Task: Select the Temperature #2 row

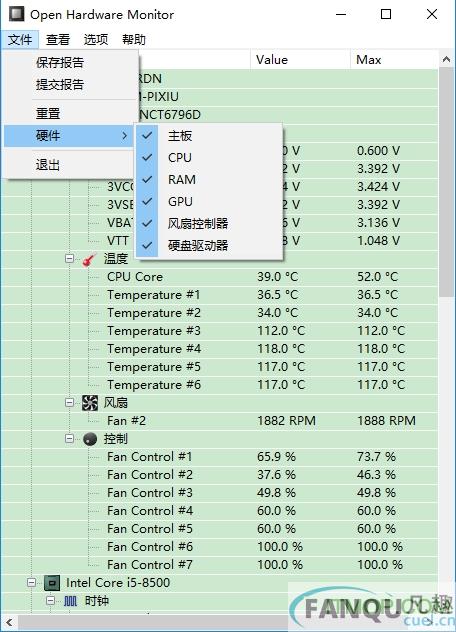Action: (x=220, y=313)
